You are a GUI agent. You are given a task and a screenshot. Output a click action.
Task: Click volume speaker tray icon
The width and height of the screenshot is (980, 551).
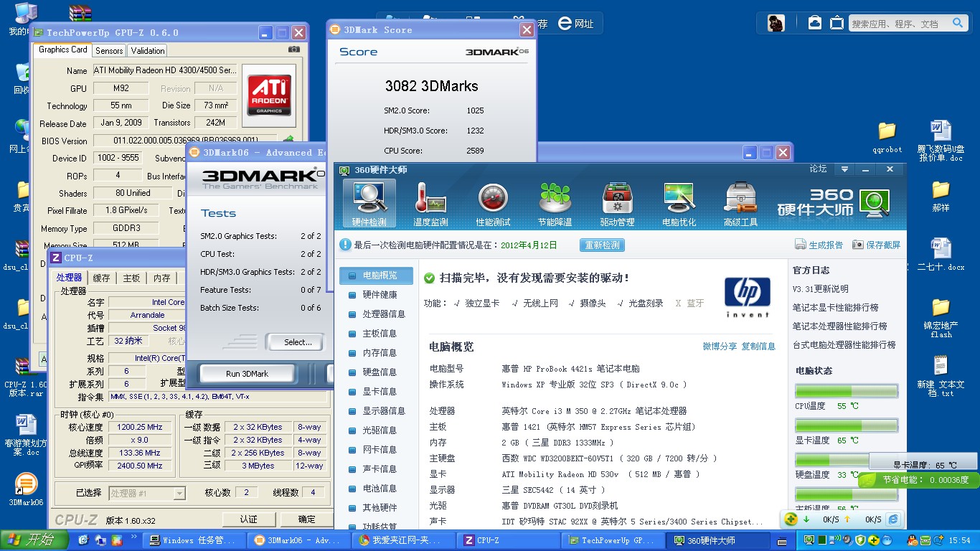847,540
